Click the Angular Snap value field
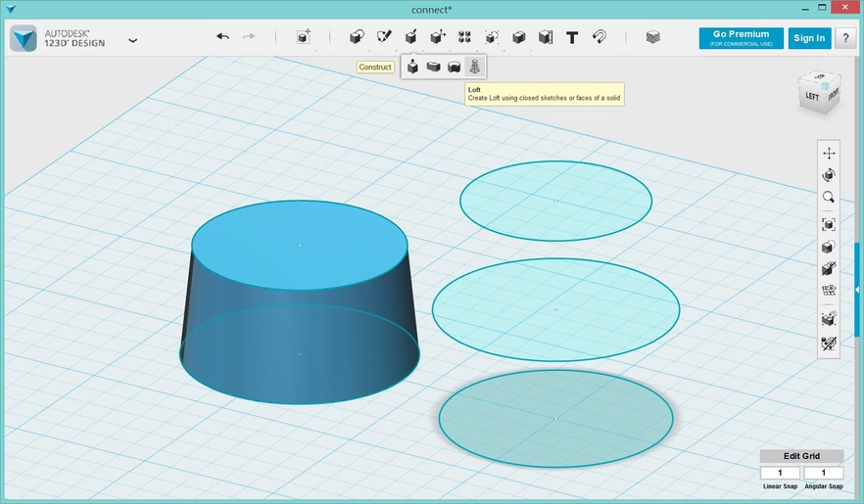This screenshot has height=504, width=864. click(x=823, y=473)
